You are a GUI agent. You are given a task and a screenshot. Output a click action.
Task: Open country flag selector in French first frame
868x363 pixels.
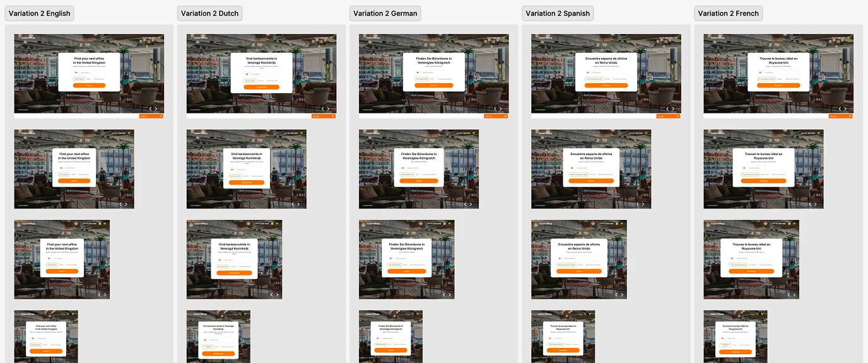pyautogui.click(x=761, y=72)
